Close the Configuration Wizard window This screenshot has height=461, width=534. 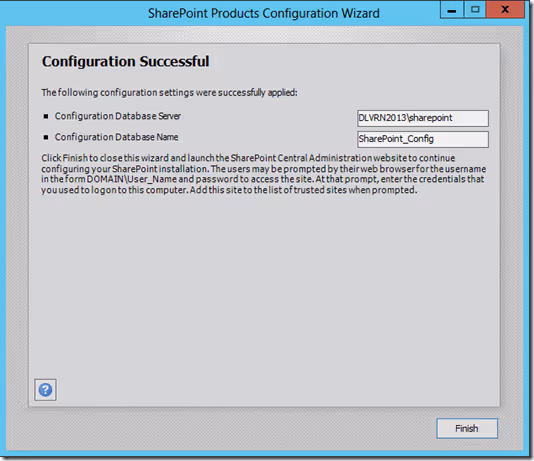point(505,10)
